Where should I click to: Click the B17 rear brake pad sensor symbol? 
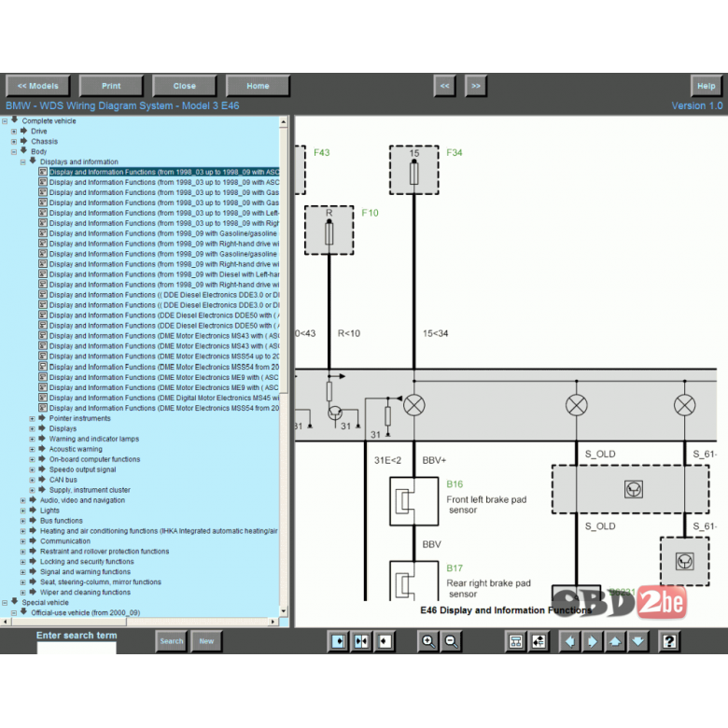click(x=413, y=581)
